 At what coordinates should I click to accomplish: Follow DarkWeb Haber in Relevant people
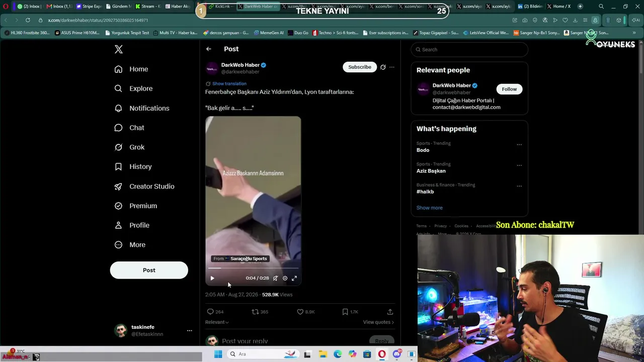pyautogui.click(x=509, y=89)
